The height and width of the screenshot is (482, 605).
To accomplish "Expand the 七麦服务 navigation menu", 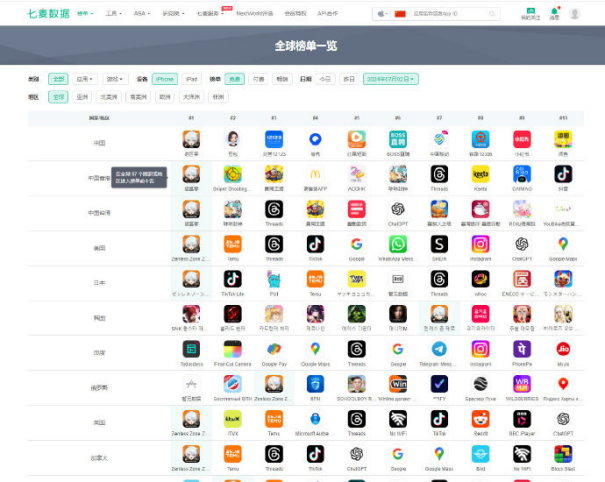I will [210, 14].
